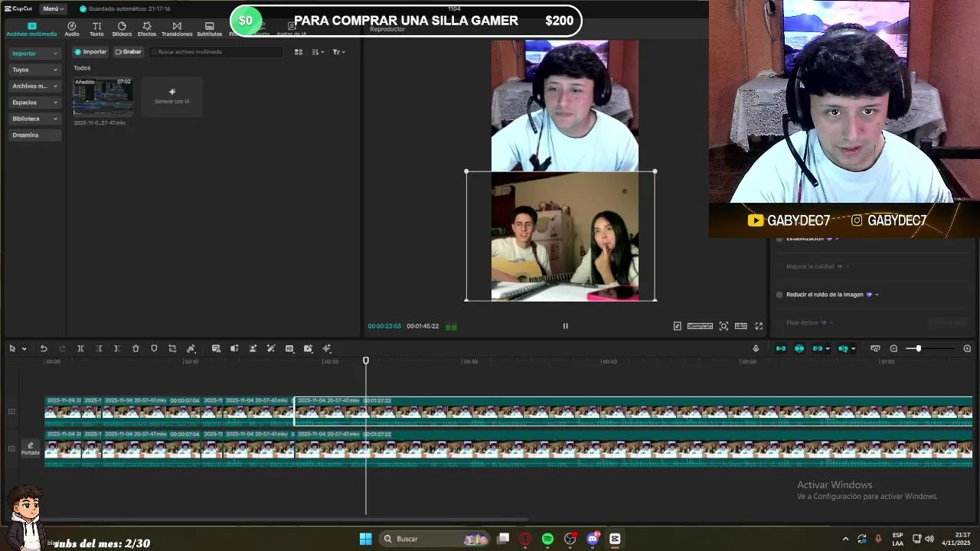Expand the Biblioteca sidebar section
The height and width of the screenshot is (551, 980).
(x=34, y=119)
